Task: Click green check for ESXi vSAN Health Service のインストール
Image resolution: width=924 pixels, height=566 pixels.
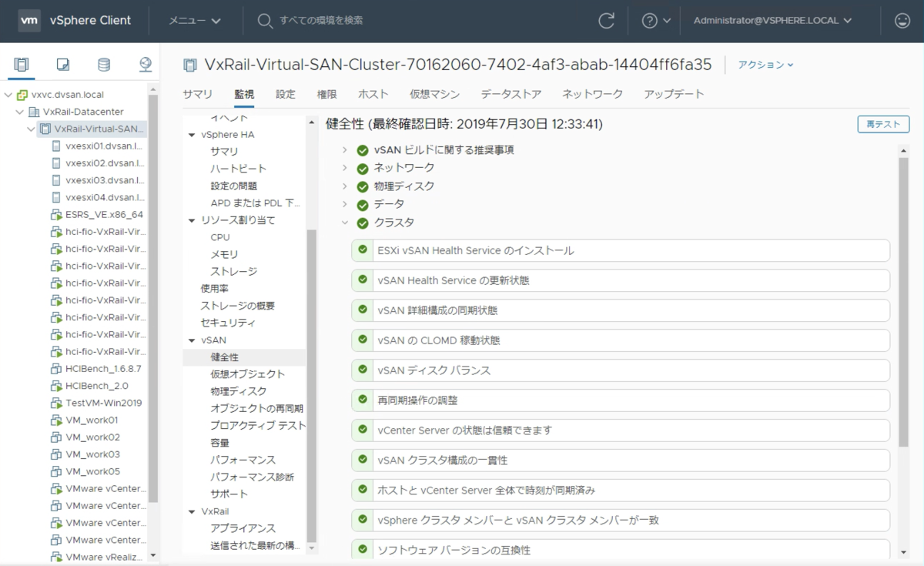Action: [x=362, y=250]
